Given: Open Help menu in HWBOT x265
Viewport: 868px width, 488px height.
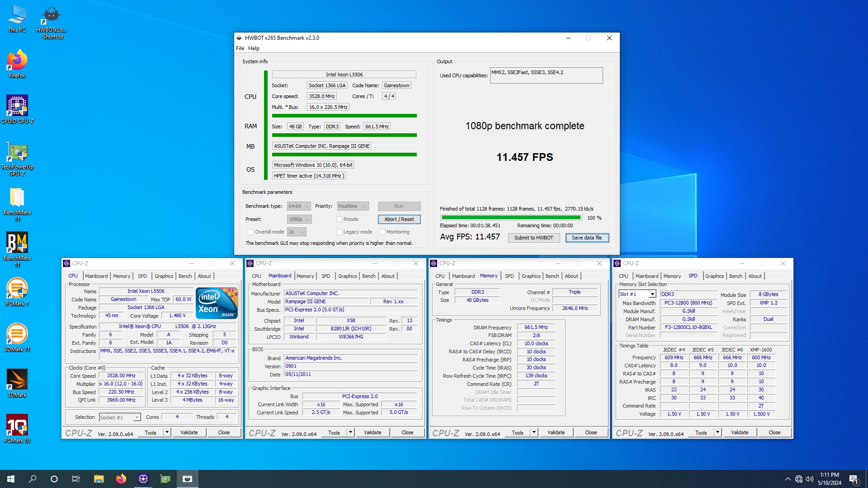Looking at the screenshot, I should (x=254, y=48).
